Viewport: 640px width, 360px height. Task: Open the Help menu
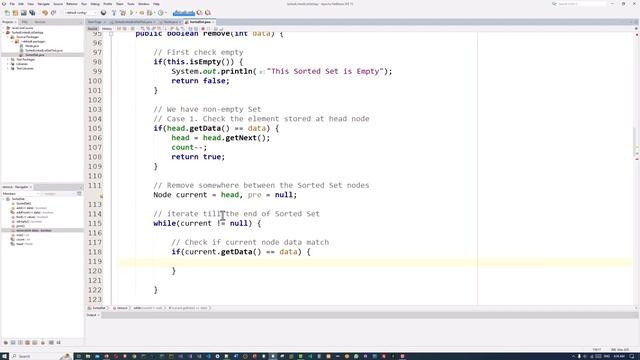tap(156, 4)
